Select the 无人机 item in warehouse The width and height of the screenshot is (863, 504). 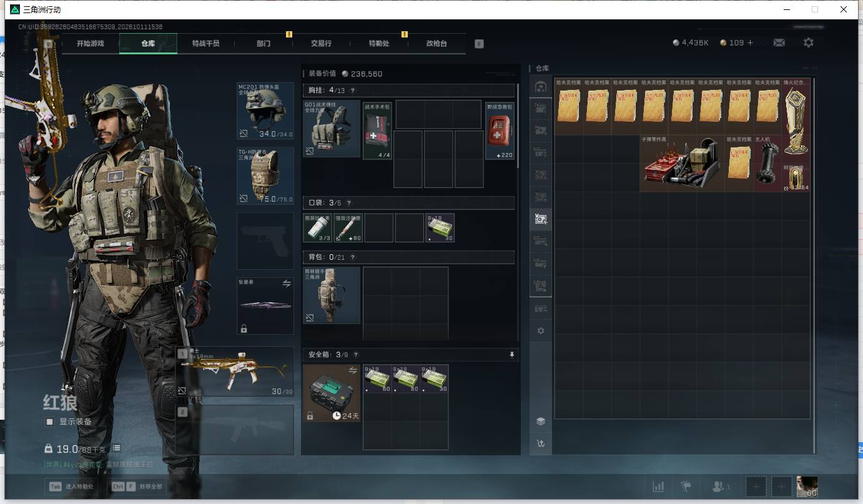click(x=767, y=164)
